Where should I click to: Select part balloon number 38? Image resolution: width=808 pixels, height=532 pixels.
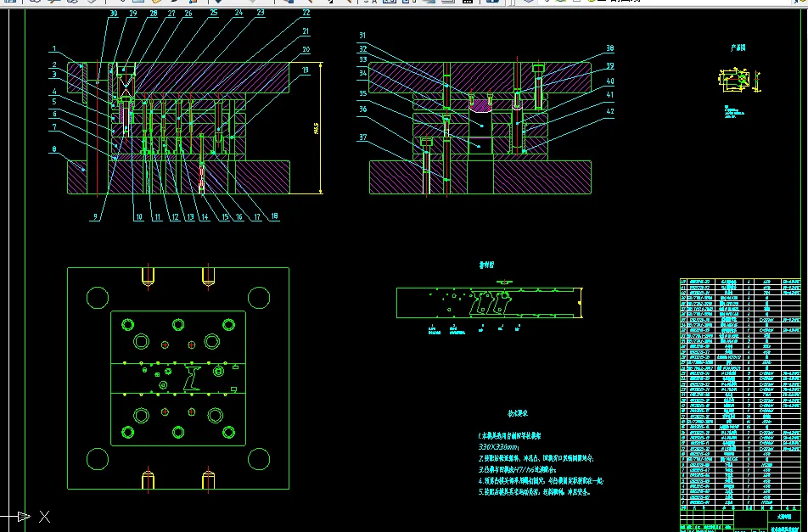[609, 48]
